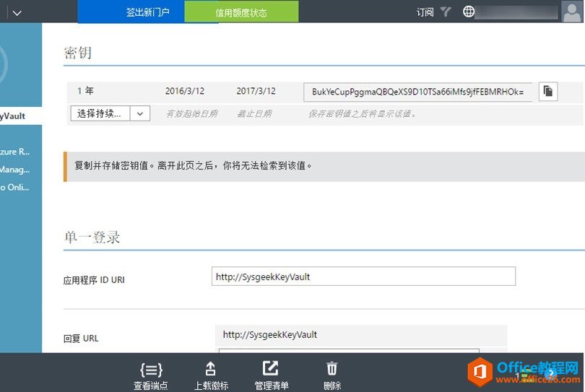Open the 信用额度状态 credit status tab

pyautogui.click(x=241, y=12)
